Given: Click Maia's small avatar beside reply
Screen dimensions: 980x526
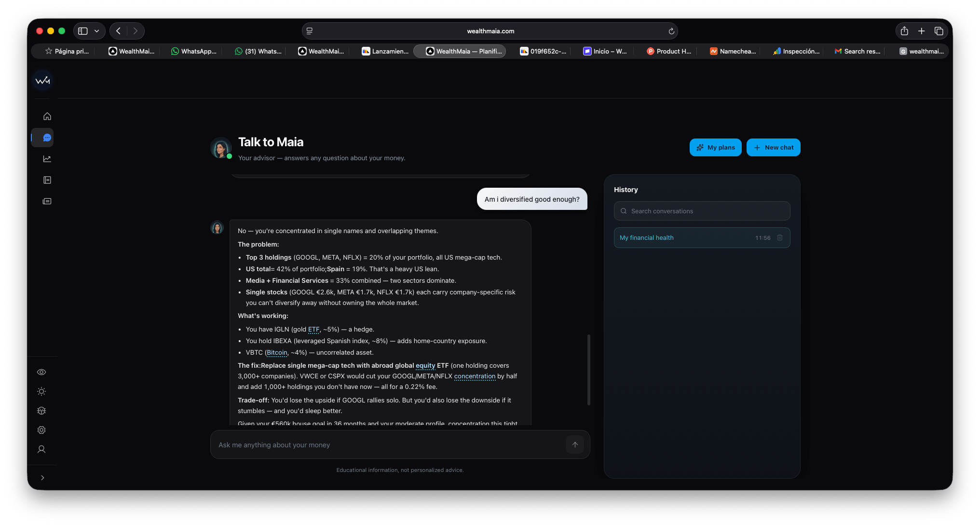Looking at the screenshot, I should 217,227.
